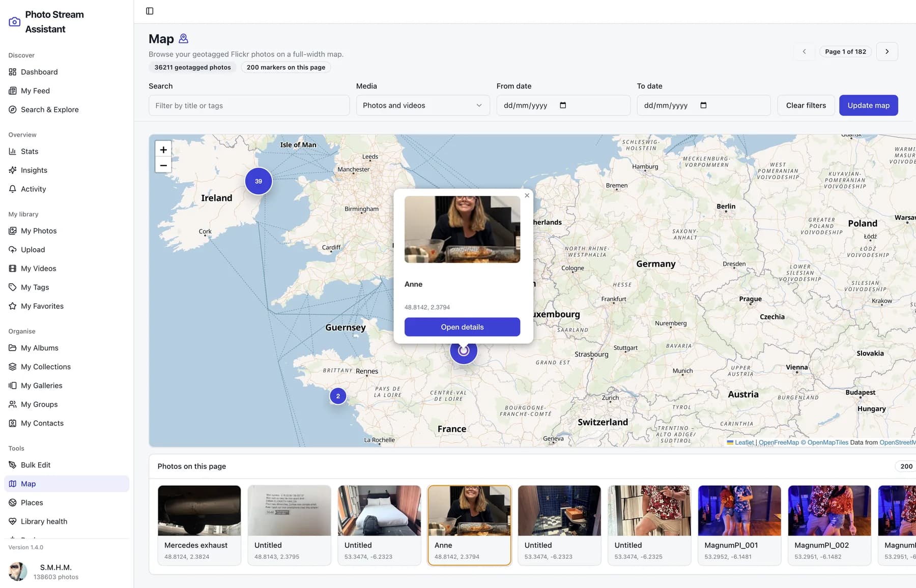Click the Filter by title or tags field
The width and height of the screenshot is (916, 588).
pyautogui.click(x=249, y=105)
